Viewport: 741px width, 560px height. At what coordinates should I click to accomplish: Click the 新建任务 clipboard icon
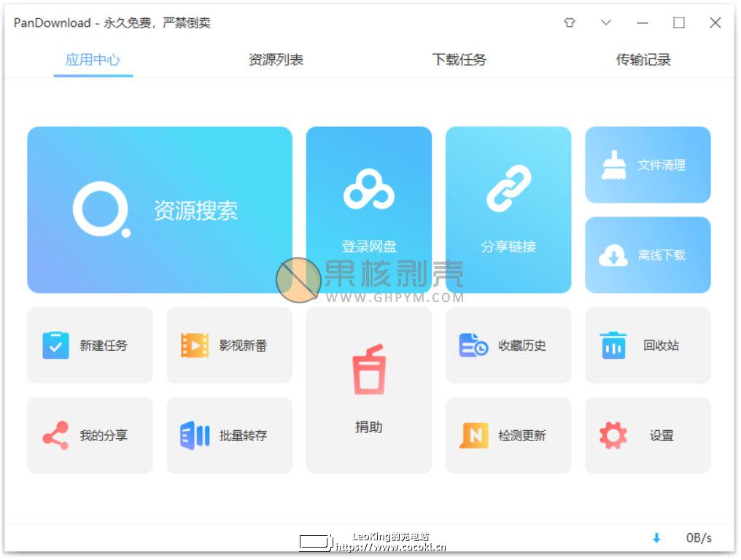point(55,346)
